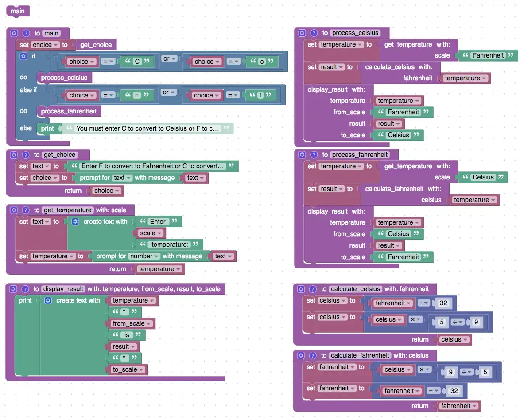Viewport: 524px width, 420px height.
Task: Click the help icon on process_fahrenheit function
Action: 314,155
